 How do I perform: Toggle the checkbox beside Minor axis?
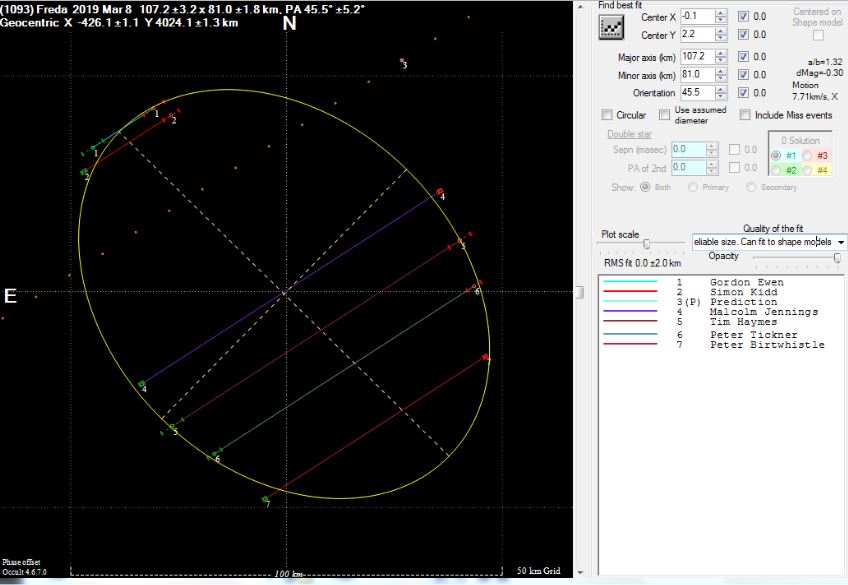click(742, 75)
